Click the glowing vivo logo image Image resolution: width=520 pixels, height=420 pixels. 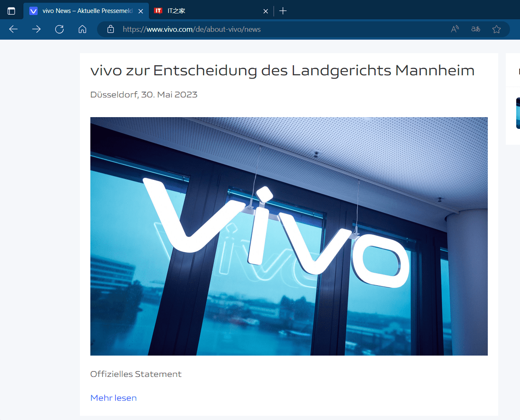click(289, 236)
